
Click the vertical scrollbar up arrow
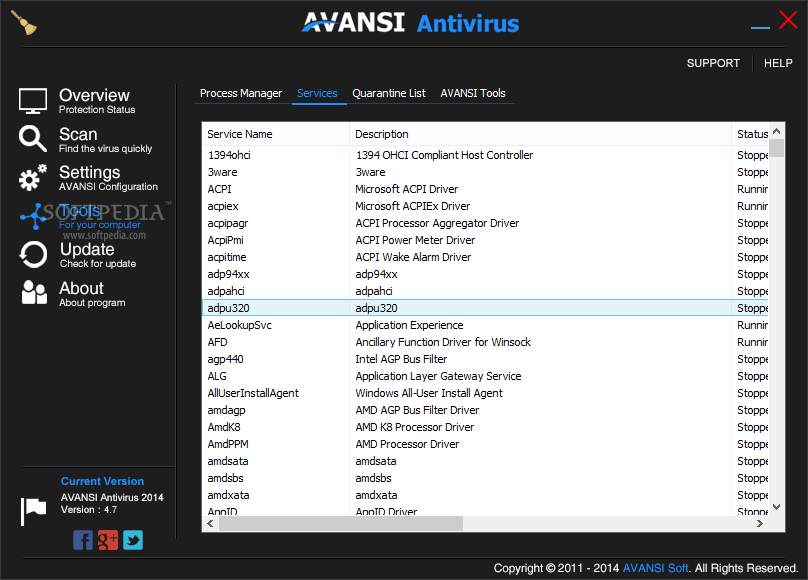pos(777,131)
